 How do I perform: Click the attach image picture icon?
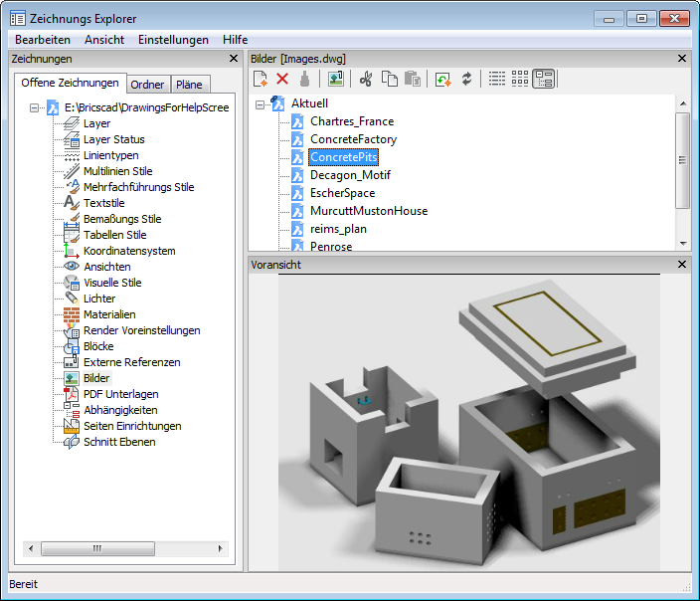tap(335, 79)
